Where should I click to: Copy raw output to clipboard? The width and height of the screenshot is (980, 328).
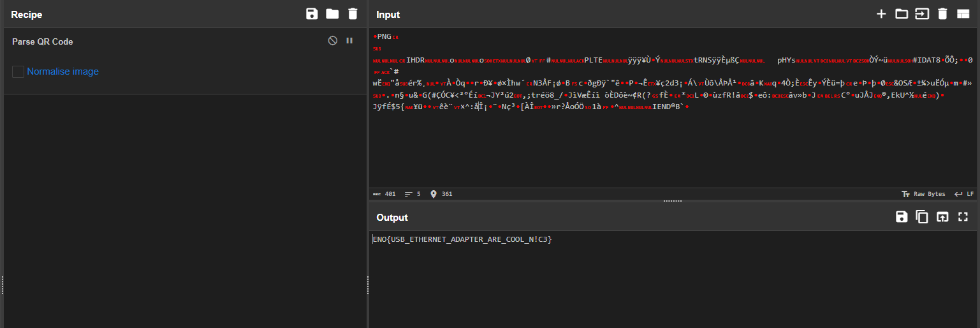[922, 217]
